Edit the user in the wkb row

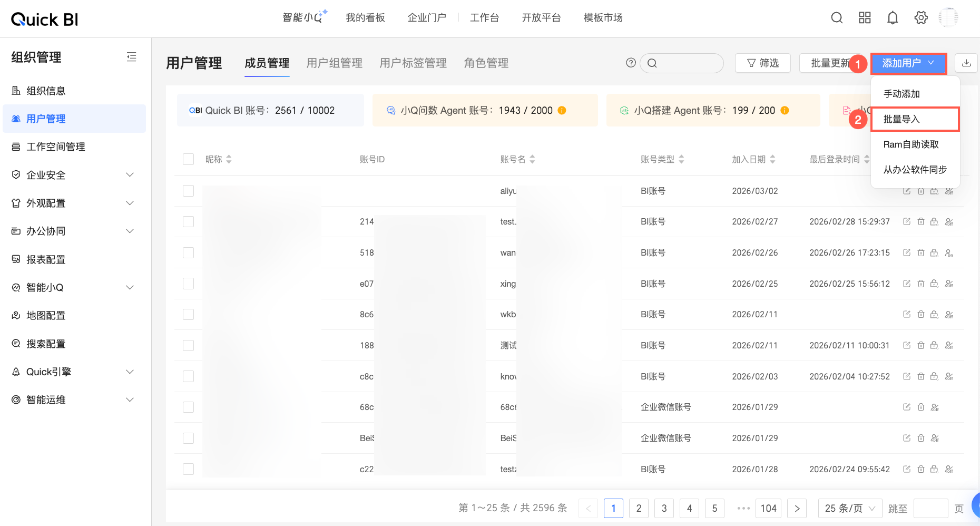click(907, 315)
